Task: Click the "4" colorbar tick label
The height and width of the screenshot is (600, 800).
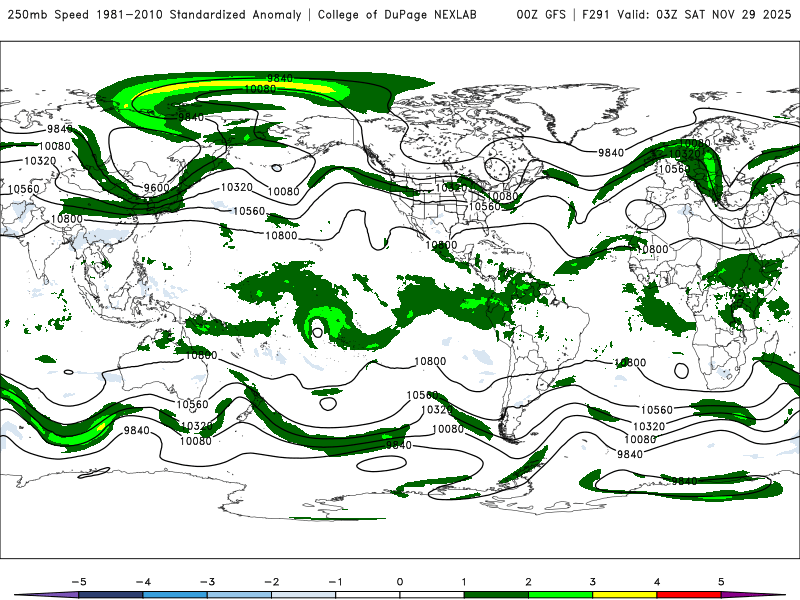Action: 657,582
